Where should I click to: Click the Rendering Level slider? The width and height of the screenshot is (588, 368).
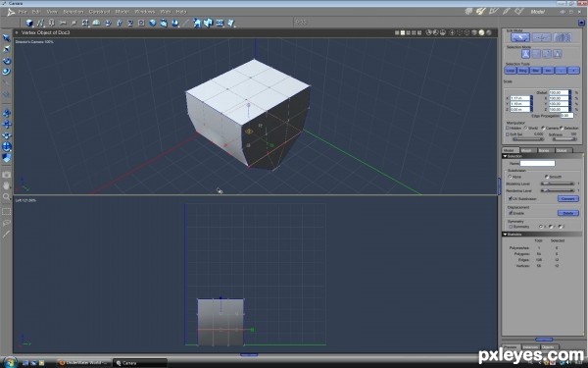(558, 190)
